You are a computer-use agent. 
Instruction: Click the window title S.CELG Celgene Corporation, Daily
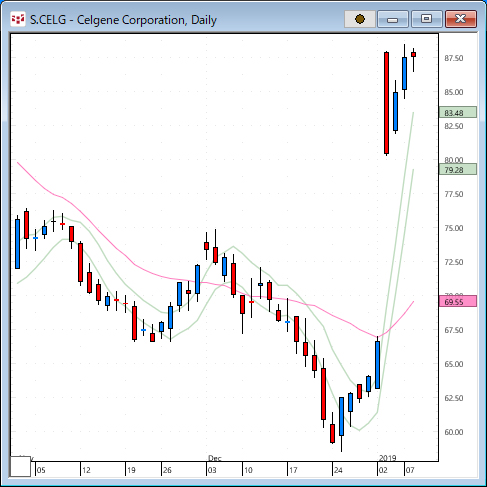click(x=123, y=20)
